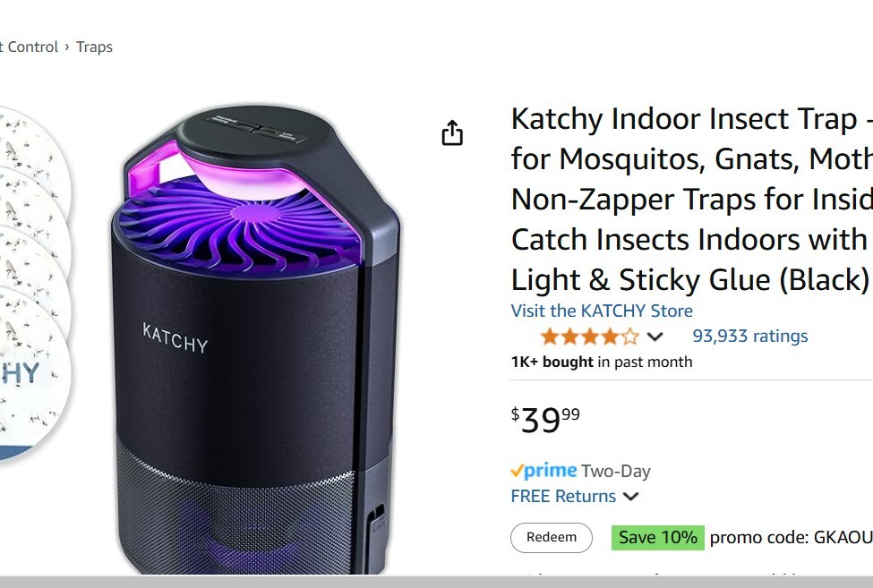Click the Redeem coupon button

[552, 537]
